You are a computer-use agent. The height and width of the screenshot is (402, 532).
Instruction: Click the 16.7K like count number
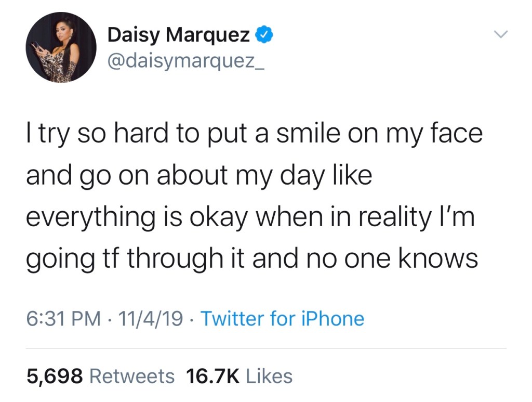(x=213, y=375)
